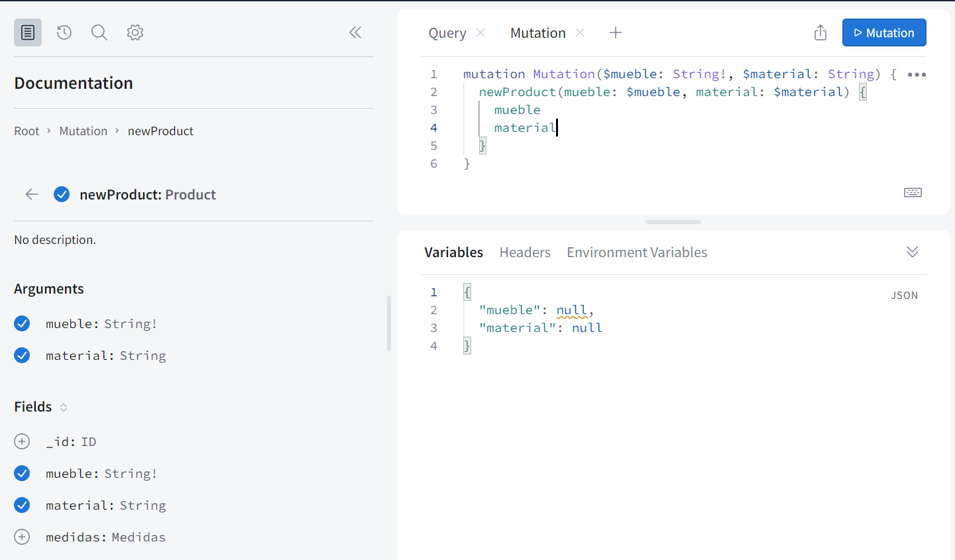Navigate to Root breadcrumb
Image resolution: width=955 pixels, height=560 pixels.
point(27,131)
